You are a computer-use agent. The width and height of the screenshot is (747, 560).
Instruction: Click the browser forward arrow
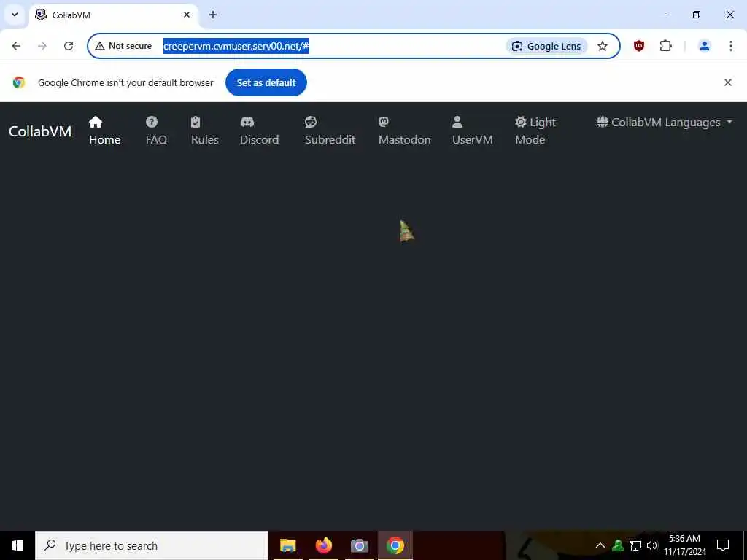[42, 46]
